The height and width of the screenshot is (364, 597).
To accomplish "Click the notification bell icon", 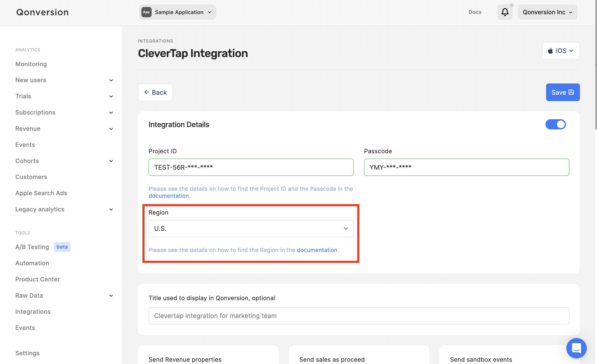I will (505, 12).
